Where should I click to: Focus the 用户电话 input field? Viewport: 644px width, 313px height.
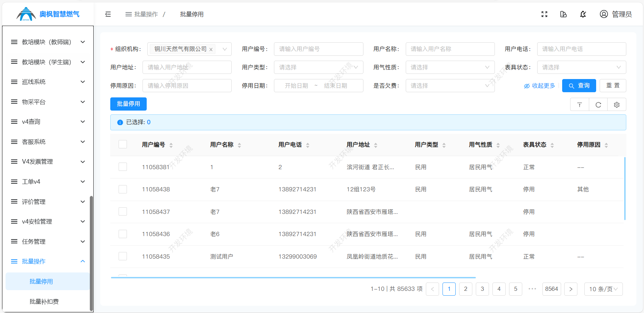[582, 49]
